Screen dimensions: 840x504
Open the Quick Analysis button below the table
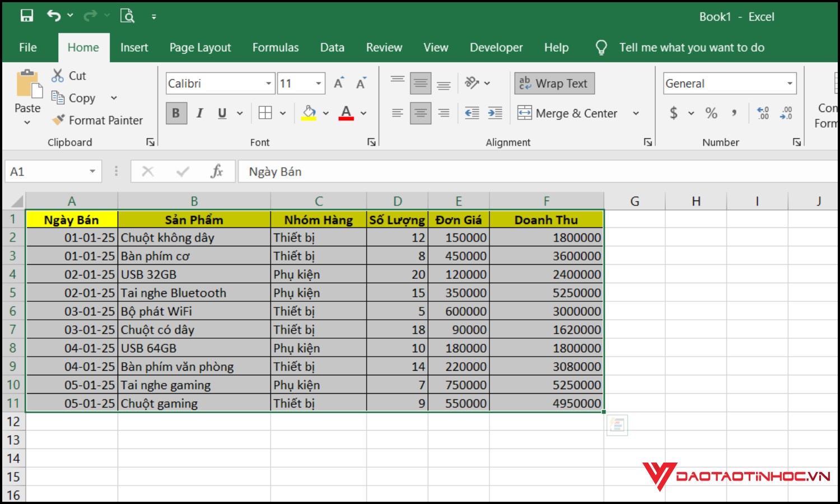pyautogui.click(x=617, y=425)
